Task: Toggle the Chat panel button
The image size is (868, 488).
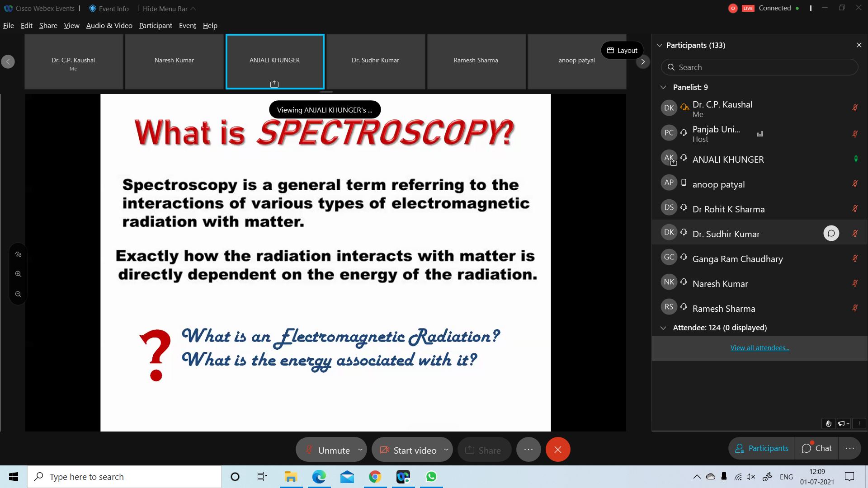Action: coord(816,448)
